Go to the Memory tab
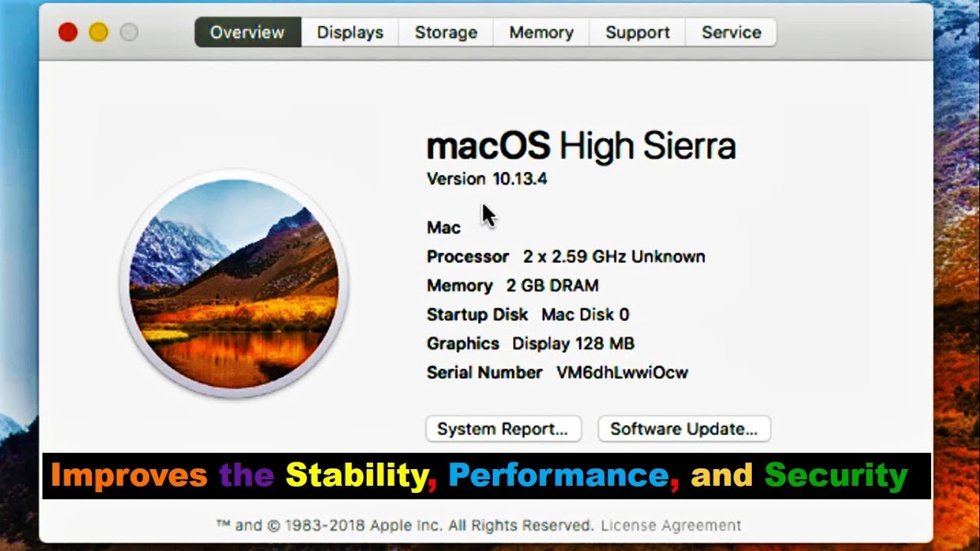Screen dimensions: 980x551 541,33
